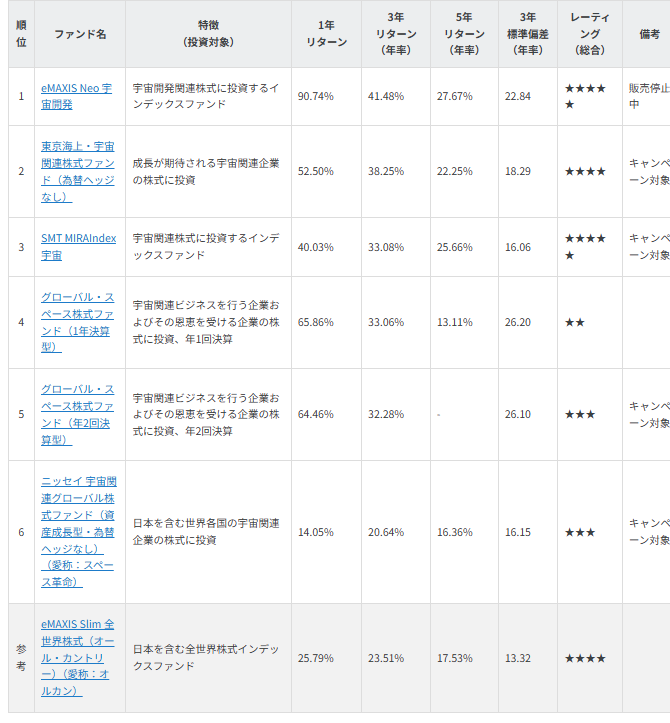
Task: Click the 参考 label in the last row
Action: click(21, 658)
